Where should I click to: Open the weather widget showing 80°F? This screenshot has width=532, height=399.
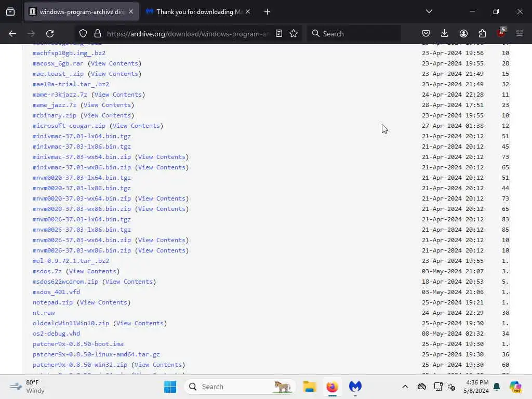(x=27, y=387)
